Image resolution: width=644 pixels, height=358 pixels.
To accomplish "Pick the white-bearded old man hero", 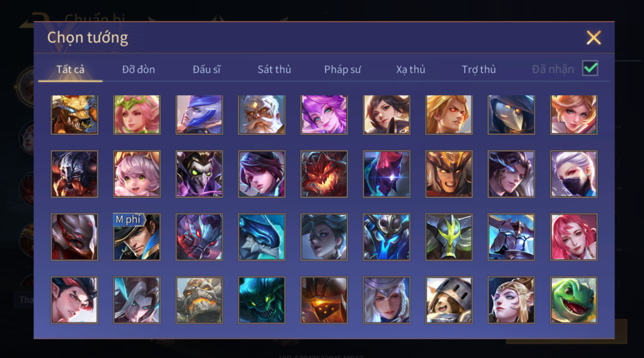I will pos(262,115).
